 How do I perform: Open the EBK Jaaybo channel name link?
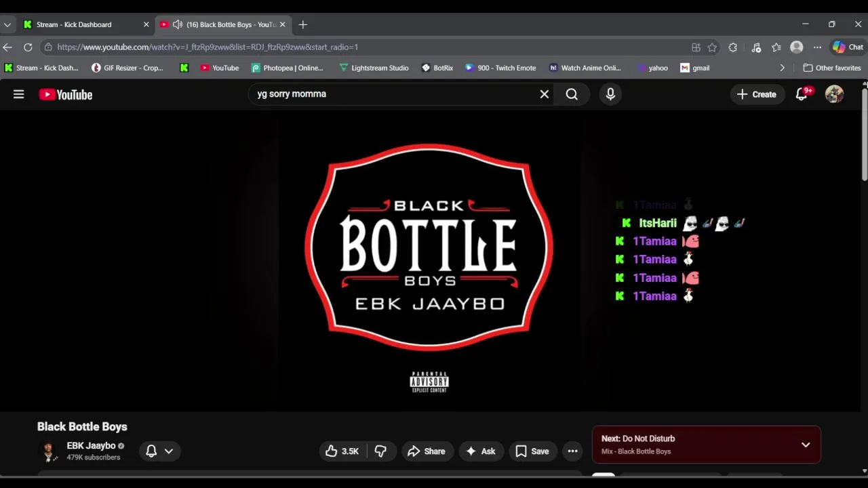point(91,445)
